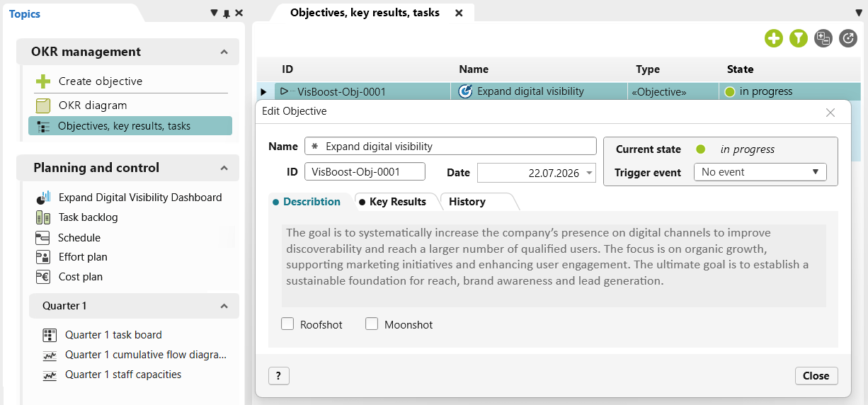Click the question mark help button
Viewport: 868px width, 405px height.
(x=279, y=376)
